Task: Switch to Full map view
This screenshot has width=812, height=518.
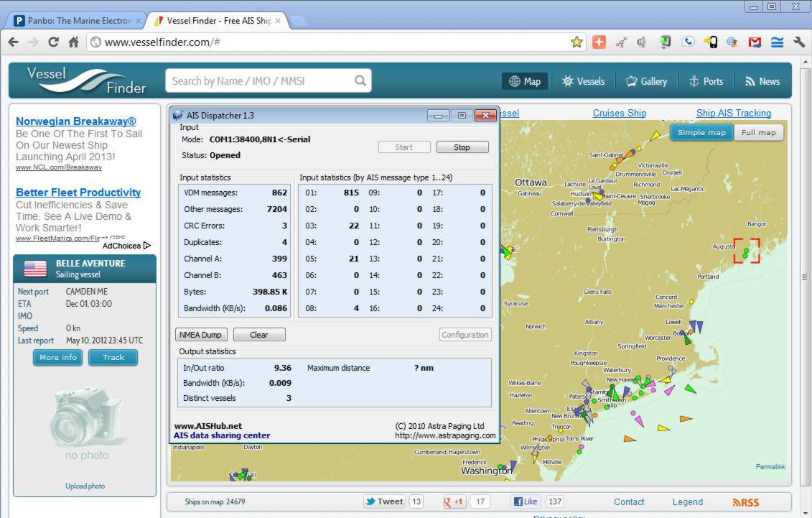Action: [x=759, y=133]
